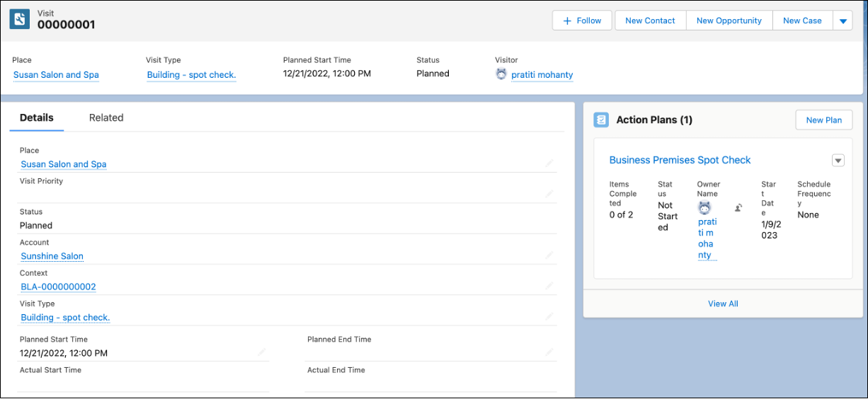Click the 0 of 2 items completed value
The image size is (868, 399).
621,215
